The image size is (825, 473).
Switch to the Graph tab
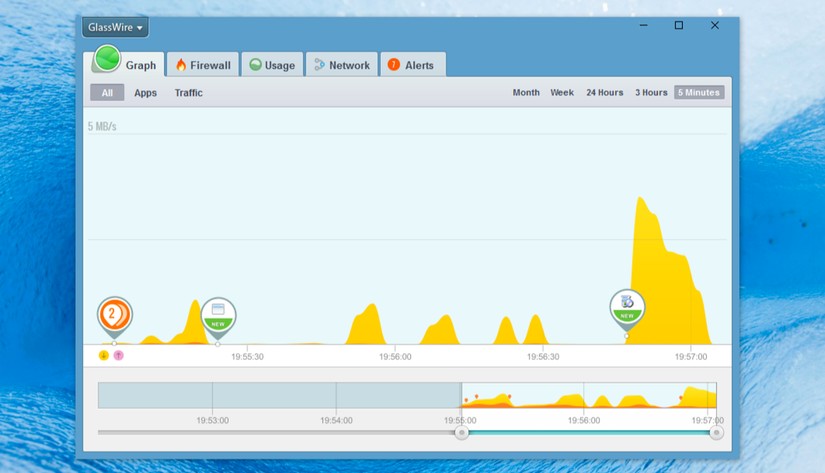[x=127, y=65]
